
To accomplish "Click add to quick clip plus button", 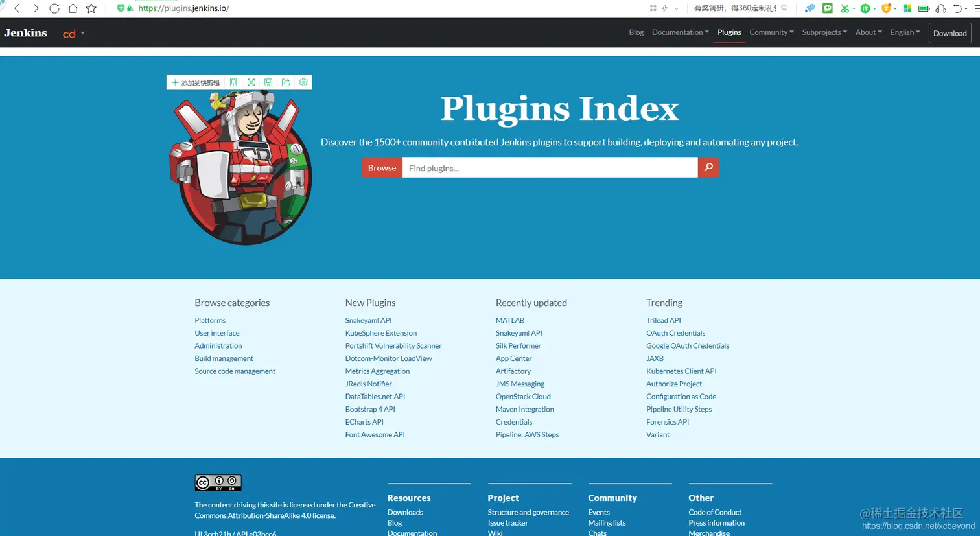I will (x=196, y=82).
